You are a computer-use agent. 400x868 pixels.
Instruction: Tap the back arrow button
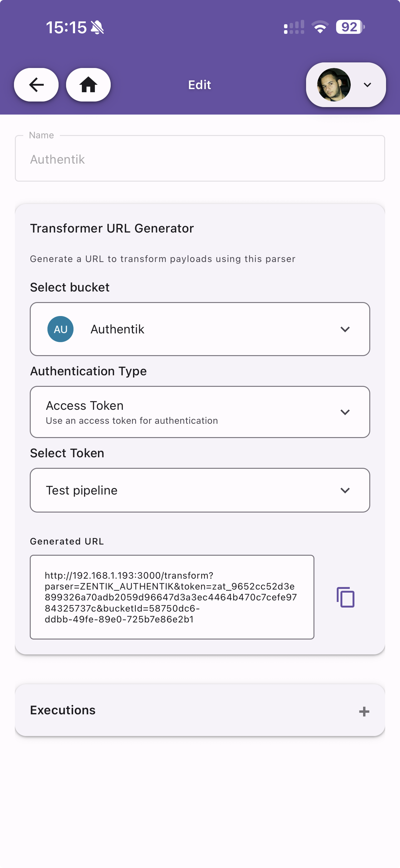[36, 84]
